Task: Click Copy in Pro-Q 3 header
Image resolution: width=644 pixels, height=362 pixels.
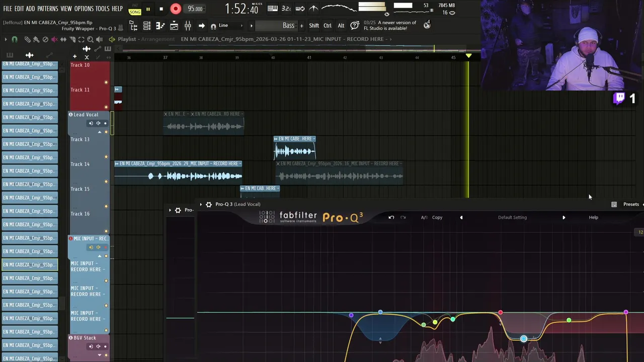Action: (437, 217)
